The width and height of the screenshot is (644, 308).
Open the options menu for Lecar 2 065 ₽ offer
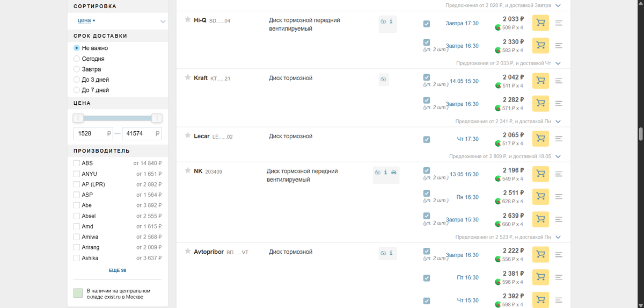[x=559, y=139]
